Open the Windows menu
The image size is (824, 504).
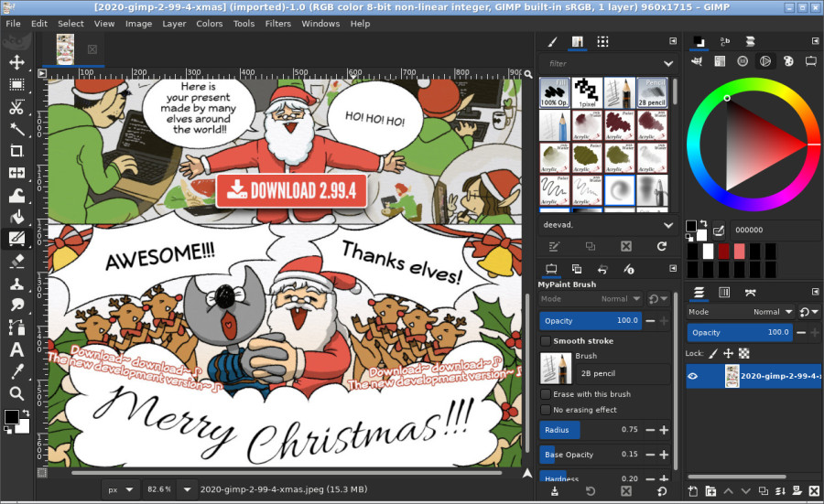point(320,24)
